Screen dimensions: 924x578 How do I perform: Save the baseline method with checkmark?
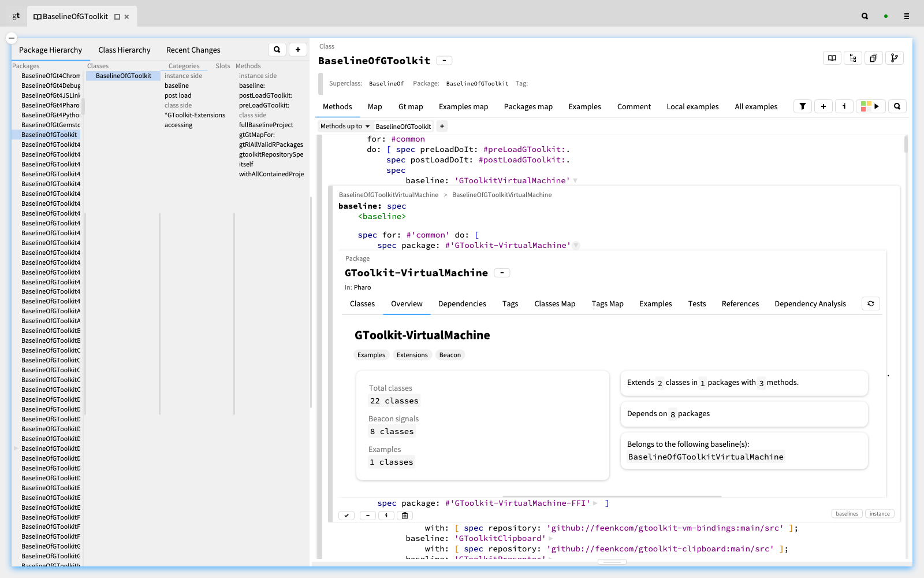pyautogui.click(x=346, y=516)
